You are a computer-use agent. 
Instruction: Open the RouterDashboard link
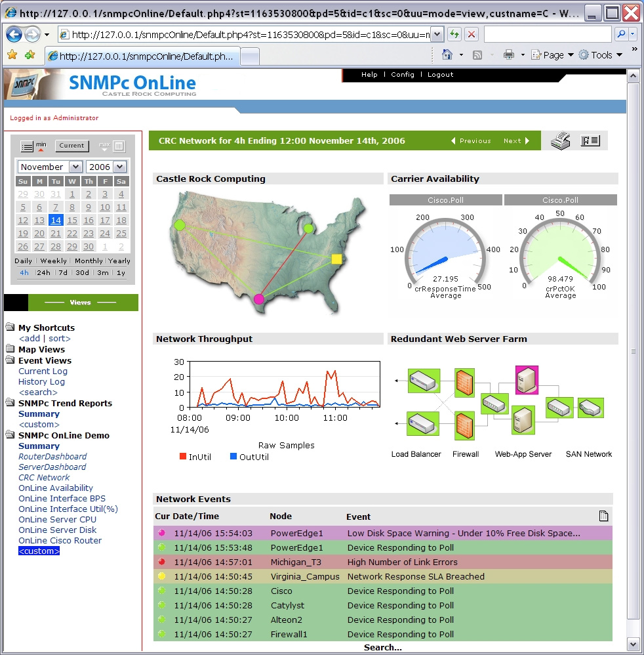pos(52,457)
